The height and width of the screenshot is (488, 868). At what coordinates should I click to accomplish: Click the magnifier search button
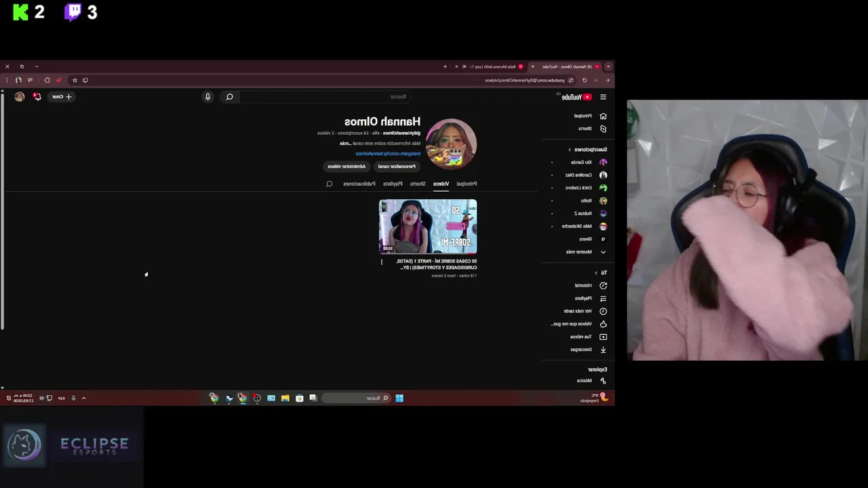tap(229, 97)
